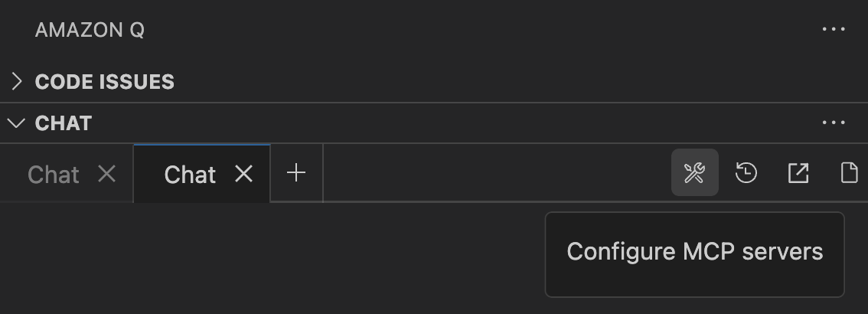Expand the CODE ISSUES section chevron
The width and height of the screenshot is (868, 314).
(17, 81)
